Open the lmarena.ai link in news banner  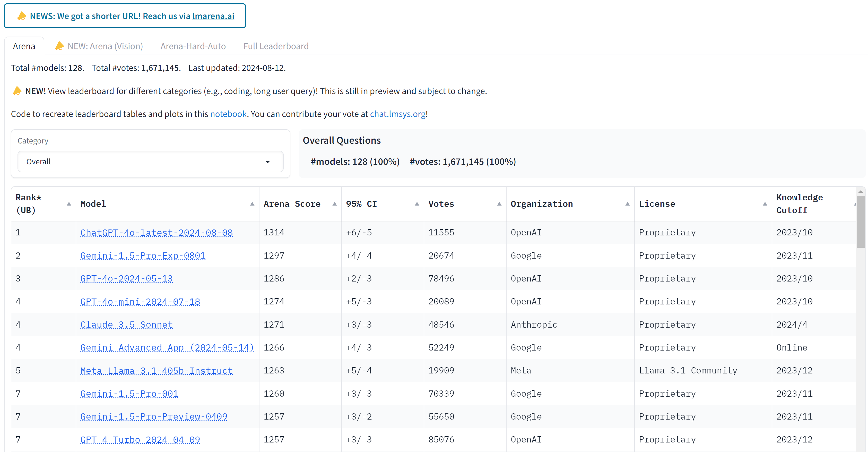pyautogui.click(x=213, y=16)
